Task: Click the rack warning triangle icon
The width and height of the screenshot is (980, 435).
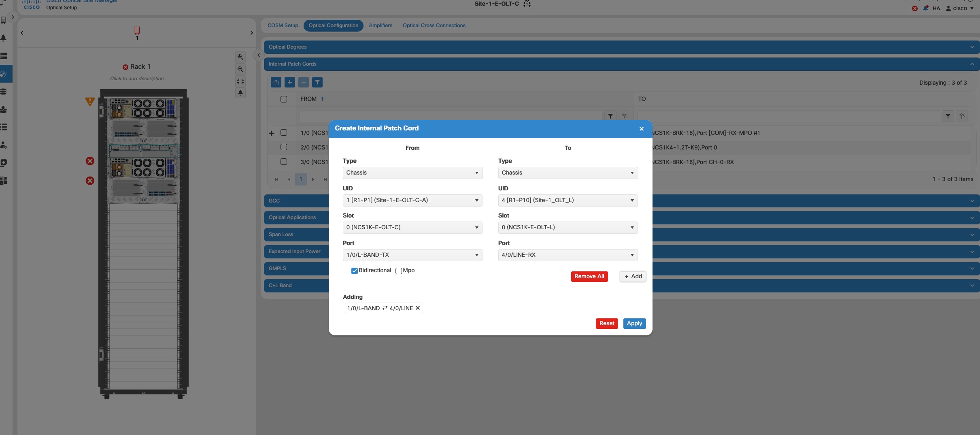Action: 90,102
